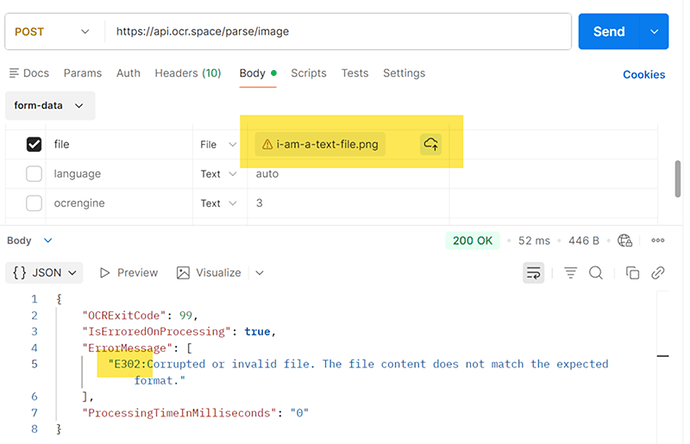Expand the Visualize options chevron

point(260,273)
